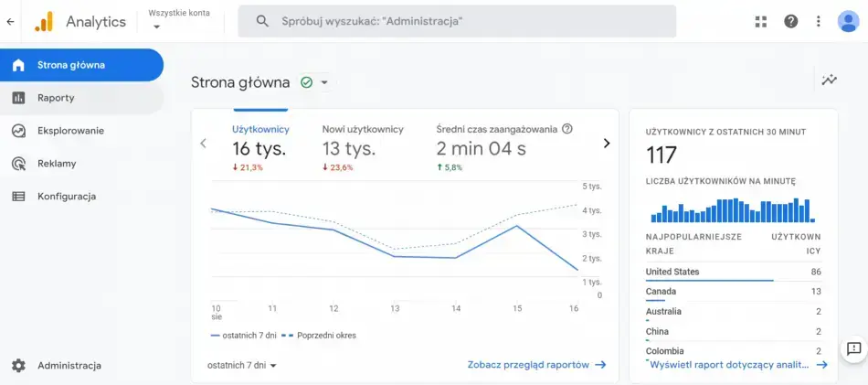Click info icon beside Średni czas zaangażowania
The height and width of the screenshot is (385, 868).
point(567,129)
